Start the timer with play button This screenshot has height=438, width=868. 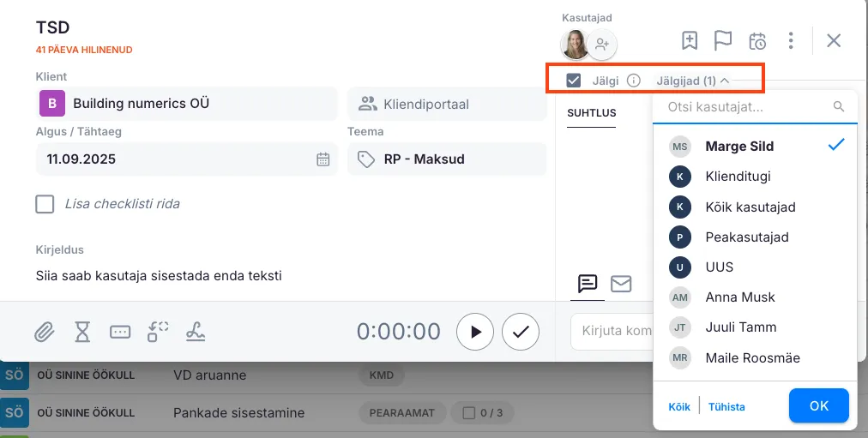point(475,332)
